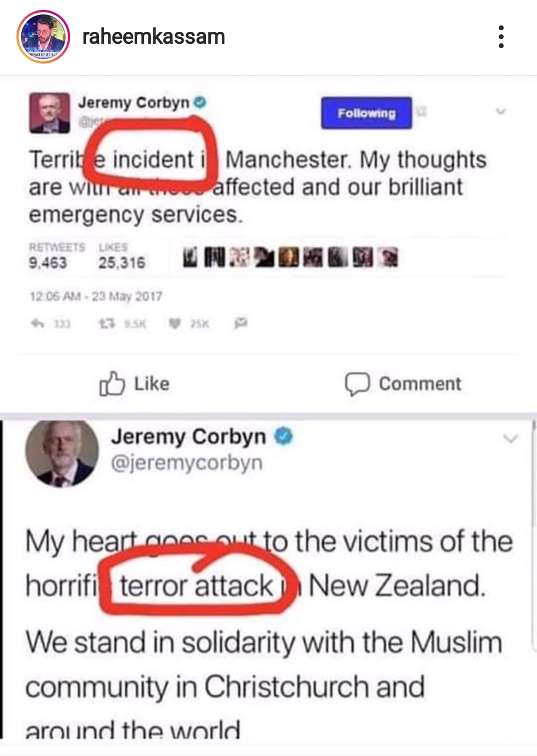537x756 pixels.
Task: View the 25,316 likes count
Action: [x=122, y=262]
